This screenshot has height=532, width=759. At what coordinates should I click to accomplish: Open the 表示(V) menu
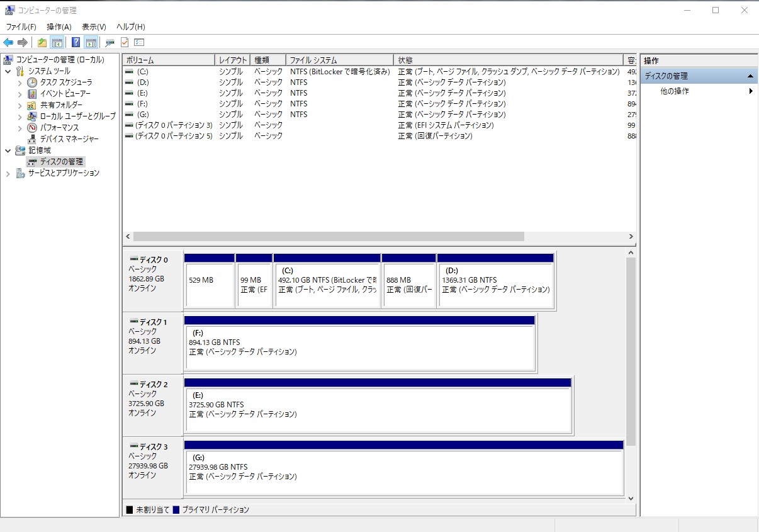pyautogui.click(x=94, y=27)
